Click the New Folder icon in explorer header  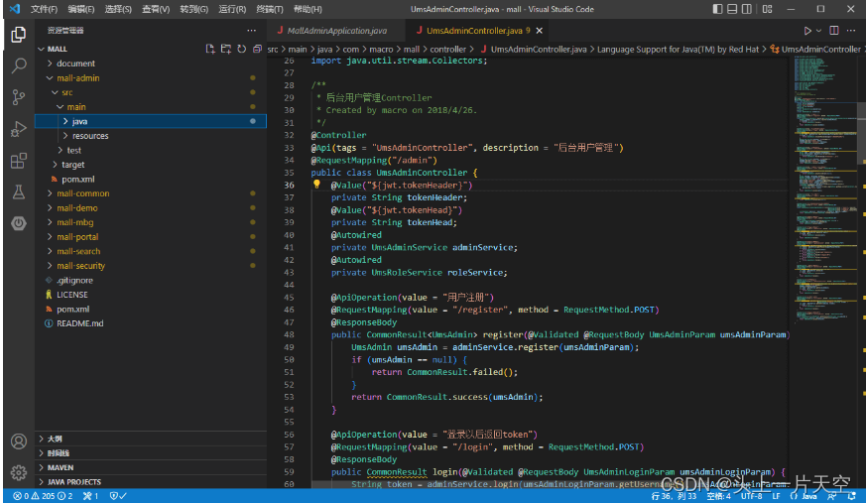[226, 49]
